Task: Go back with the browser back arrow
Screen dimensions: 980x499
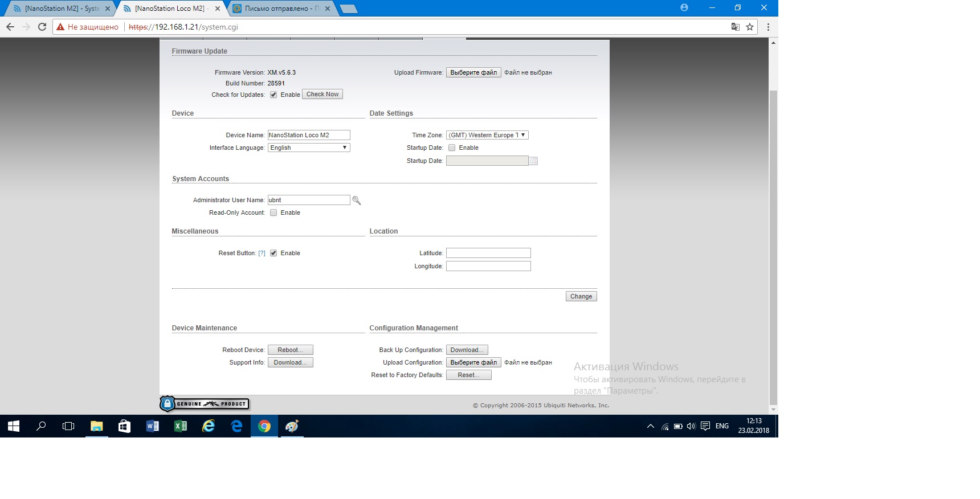Action: point(10,27)
